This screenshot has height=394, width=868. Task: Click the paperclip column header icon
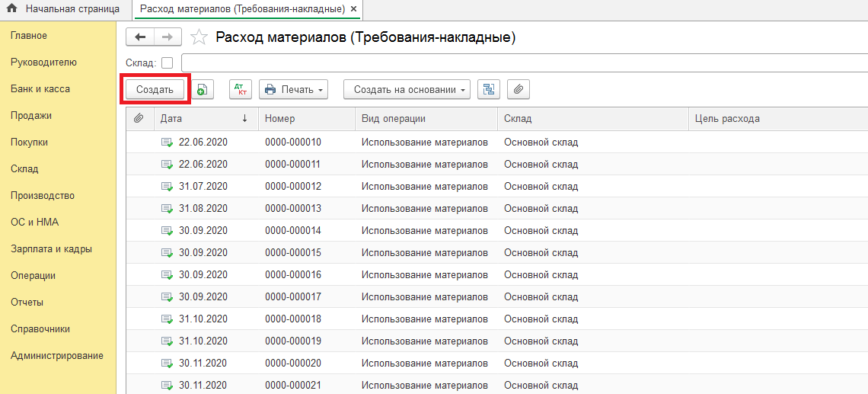pyautogui.click(x=139, y=118)
